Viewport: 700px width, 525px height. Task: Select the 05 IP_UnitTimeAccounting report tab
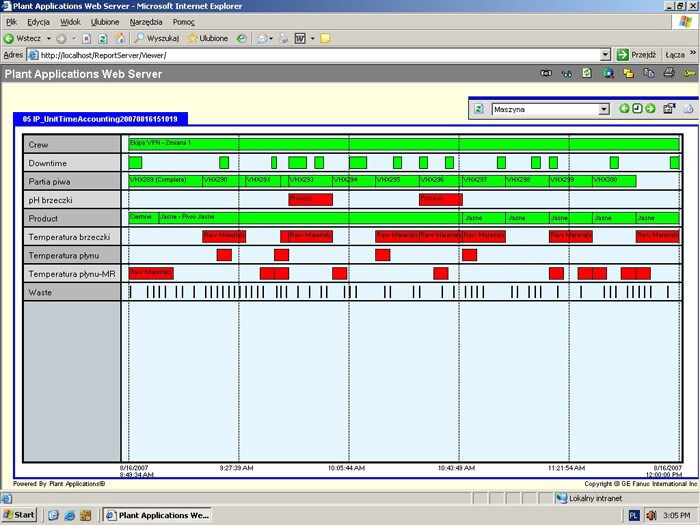pyautogui.click(x=100, y=119)
